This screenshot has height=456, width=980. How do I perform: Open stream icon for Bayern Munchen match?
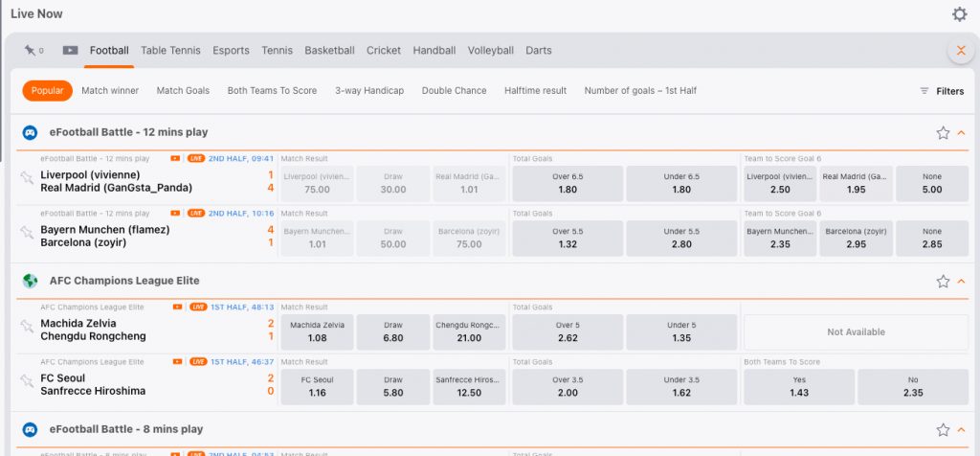click(x=175, y=214)
